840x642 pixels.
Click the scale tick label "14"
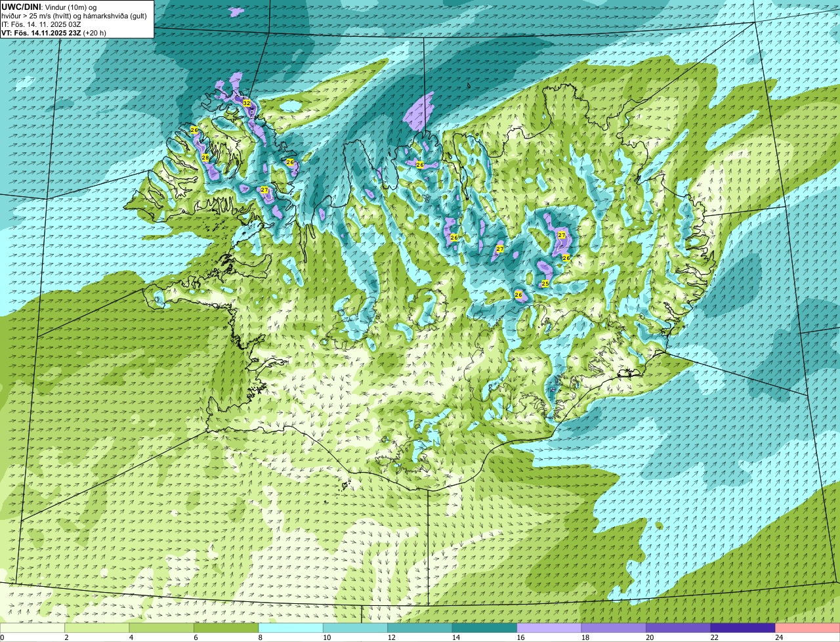(455, 637)
